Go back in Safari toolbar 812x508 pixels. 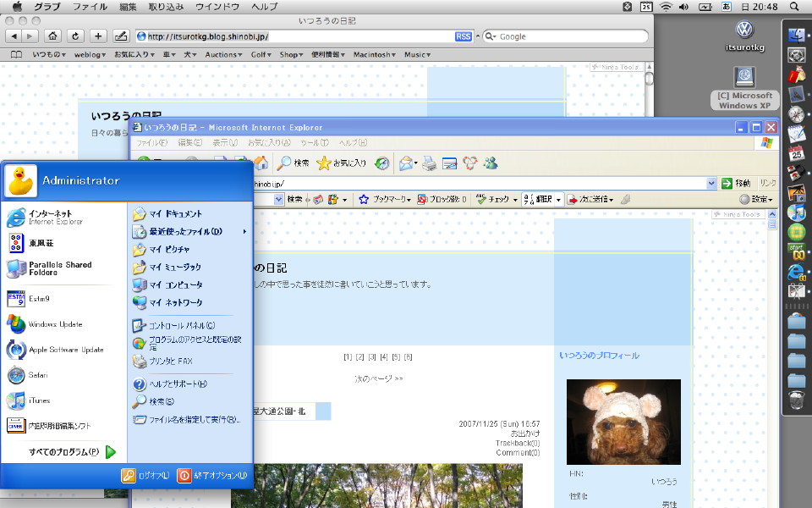14,36
